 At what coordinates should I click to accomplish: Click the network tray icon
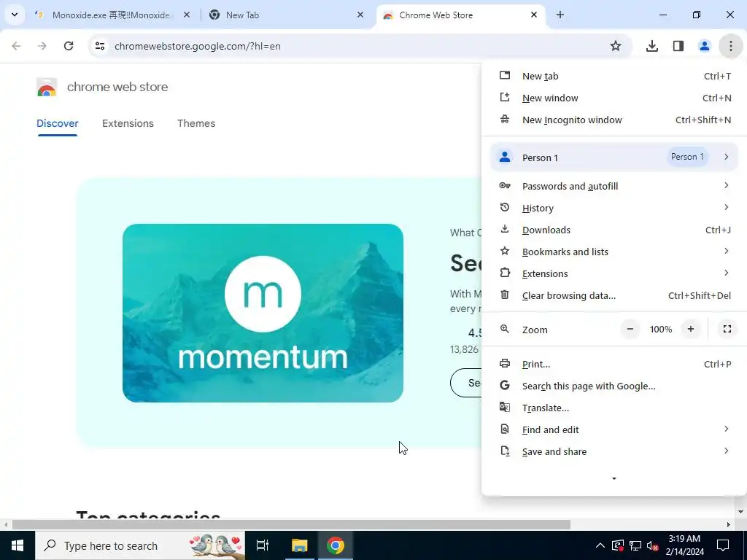[635, 546]
